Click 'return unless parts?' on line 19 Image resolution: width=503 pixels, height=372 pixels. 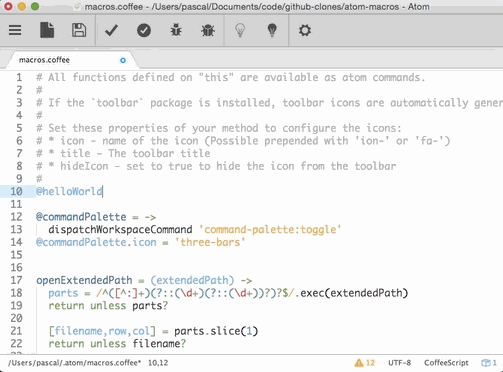click(x=108, y=306)
